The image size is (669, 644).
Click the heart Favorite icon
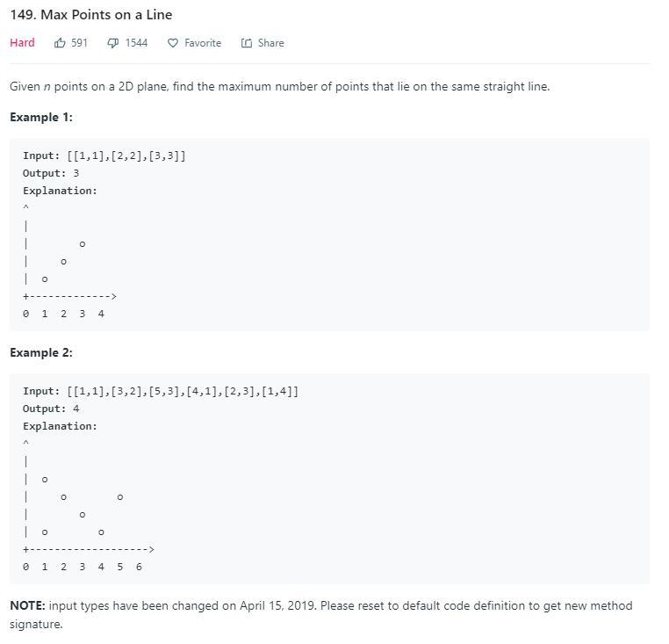pos(173,43)
